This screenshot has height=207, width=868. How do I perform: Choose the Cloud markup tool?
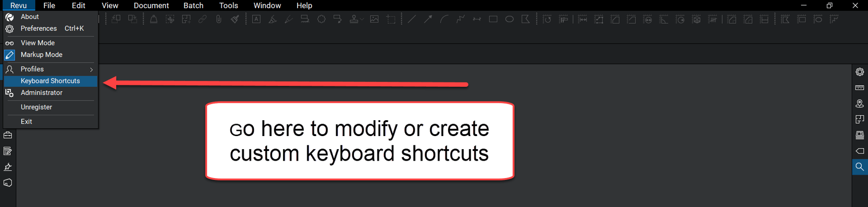pos(321,19)
